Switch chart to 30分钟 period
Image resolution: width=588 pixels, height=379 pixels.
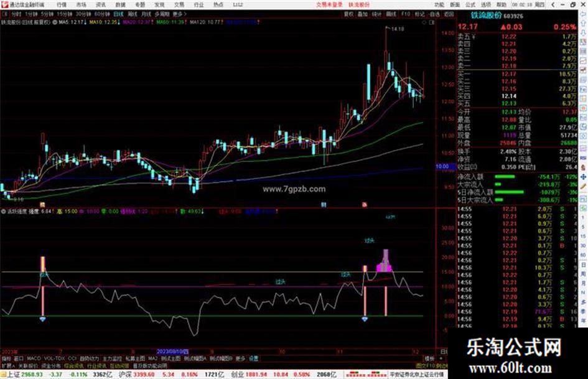[x=83, y=14]
